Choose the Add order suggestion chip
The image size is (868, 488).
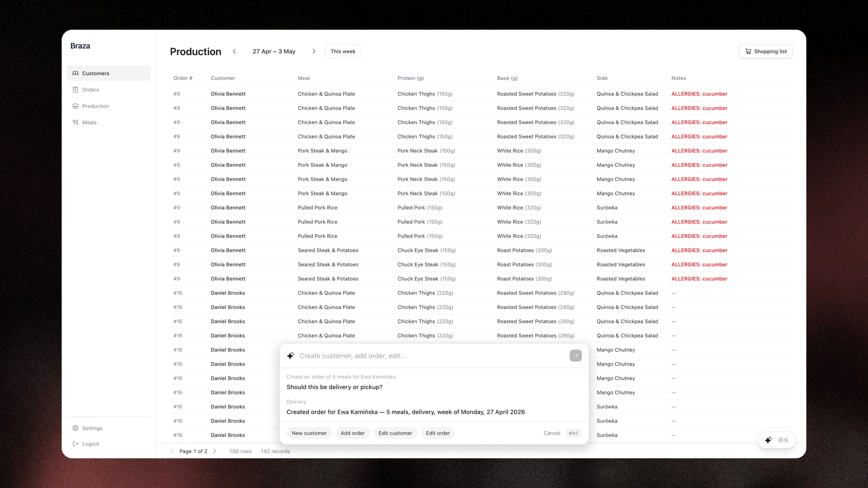[x=352, y=433]
